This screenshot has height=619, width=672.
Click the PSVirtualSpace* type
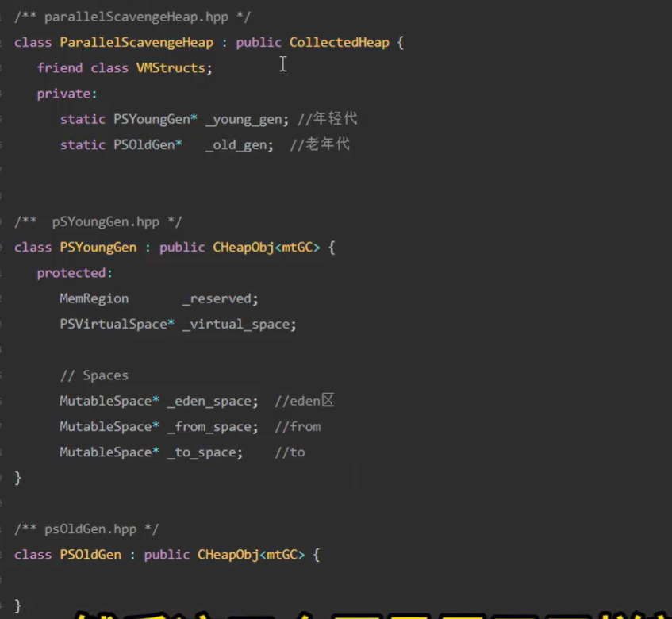117,324
